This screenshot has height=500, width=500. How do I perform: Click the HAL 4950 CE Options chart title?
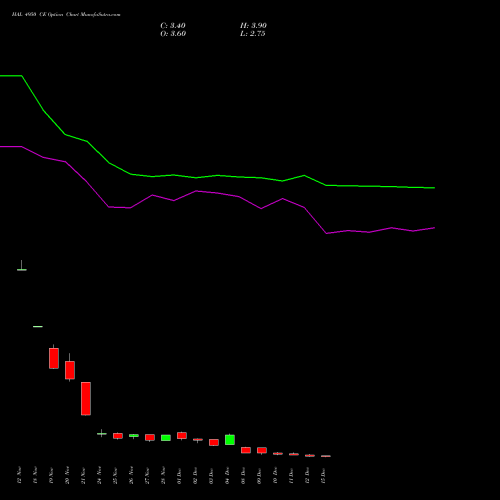66,15
